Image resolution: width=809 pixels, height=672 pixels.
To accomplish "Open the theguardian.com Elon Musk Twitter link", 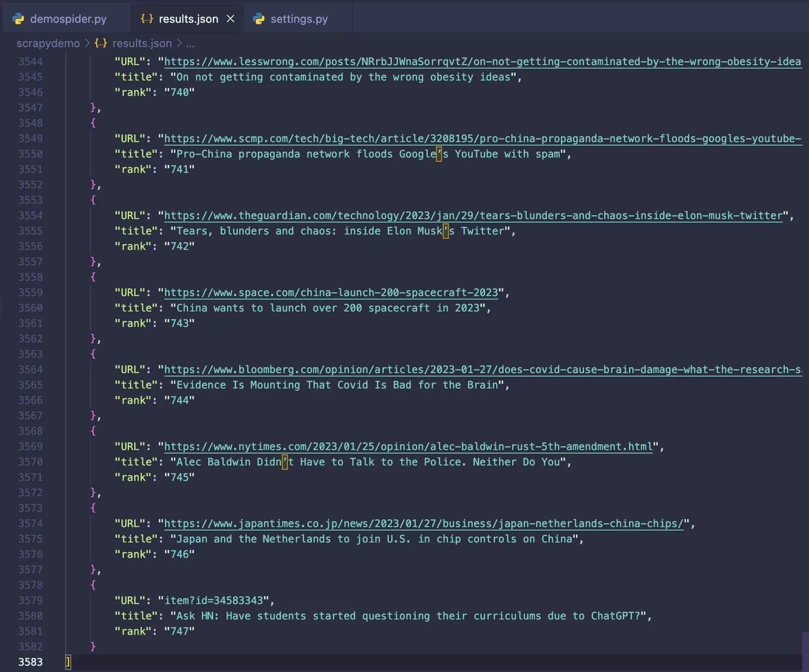I will 473,215.
